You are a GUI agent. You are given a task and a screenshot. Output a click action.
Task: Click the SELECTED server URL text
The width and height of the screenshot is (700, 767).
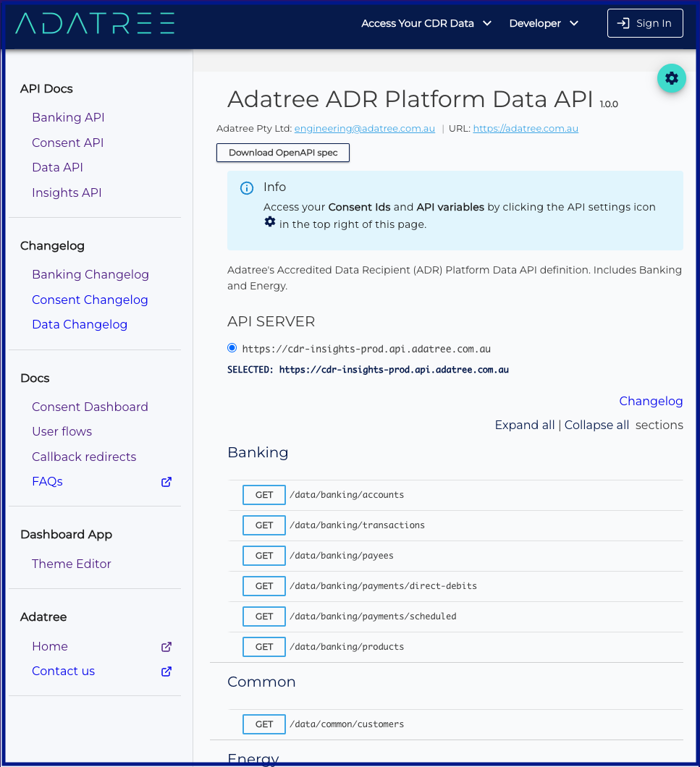tap(368, 370)
